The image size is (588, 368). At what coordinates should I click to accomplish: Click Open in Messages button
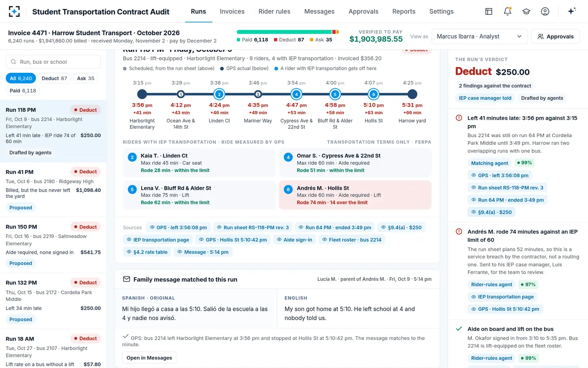point(149,358)
